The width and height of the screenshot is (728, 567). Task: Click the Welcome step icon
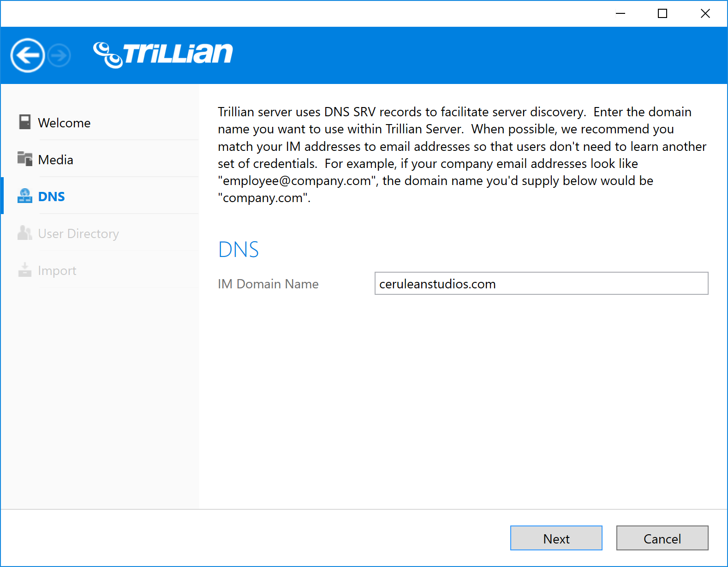pos(25,122)
